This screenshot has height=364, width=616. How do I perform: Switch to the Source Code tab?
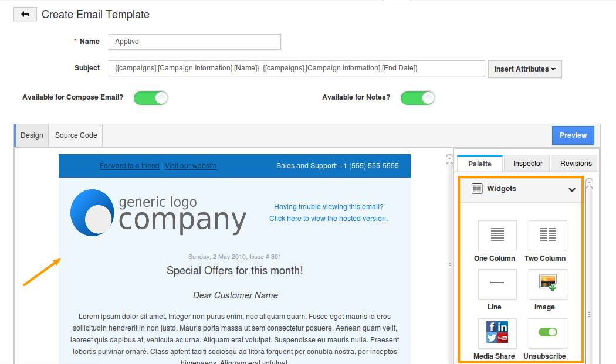click(76, 135)
